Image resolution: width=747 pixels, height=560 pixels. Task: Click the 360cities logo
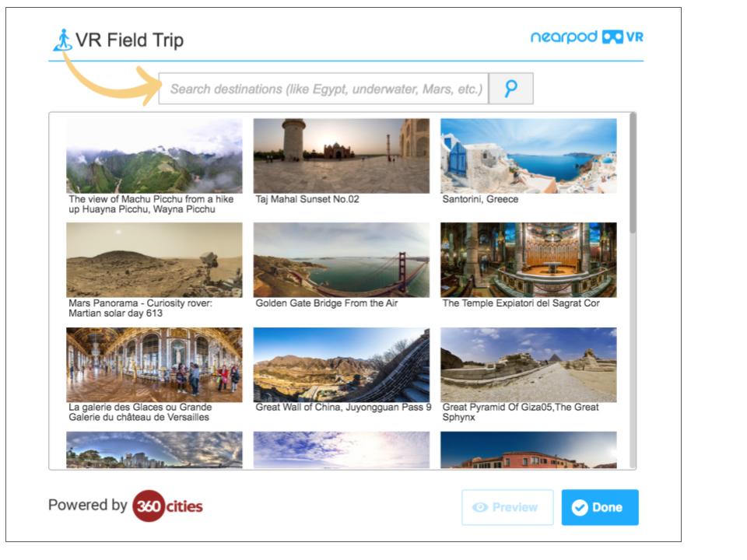pos(168,506)
